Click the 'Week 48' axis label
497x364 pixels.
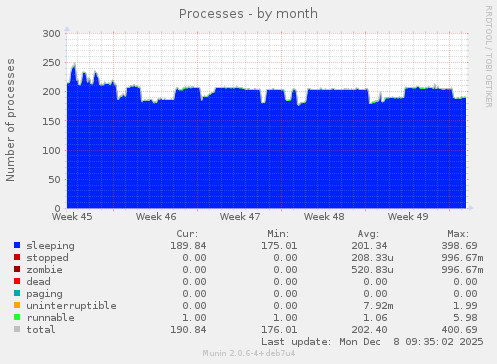click(x=324, y=217)
